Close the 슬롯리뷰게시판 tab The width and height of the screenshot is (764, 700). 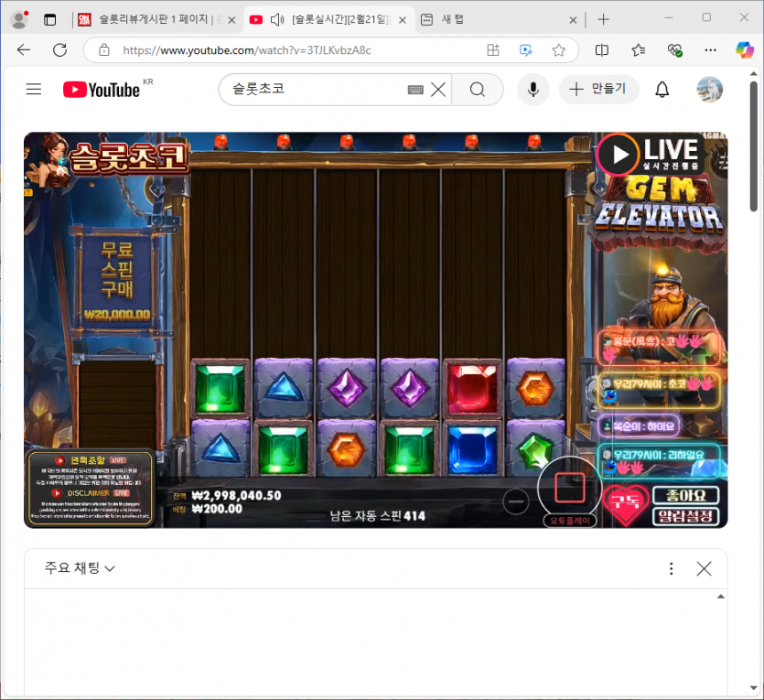[231, 20]
